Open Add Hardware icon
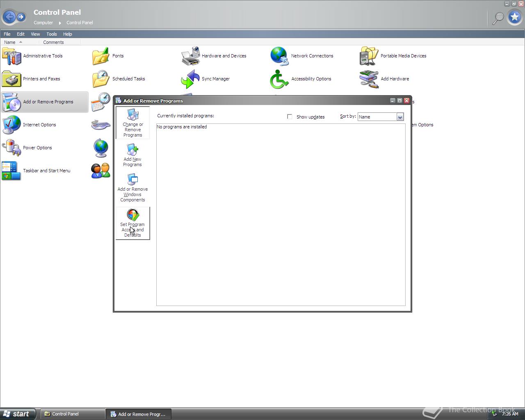 click(369, 79)
